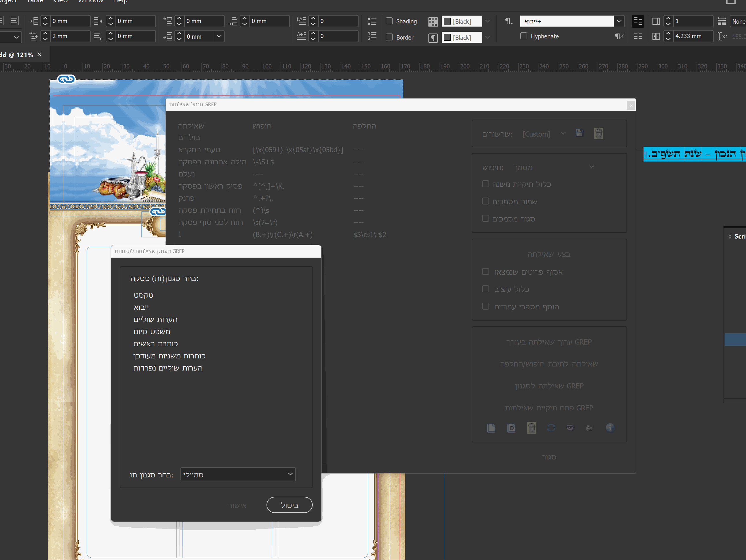Click the column gutter 4.233 mm field

[x=692, y=36]
